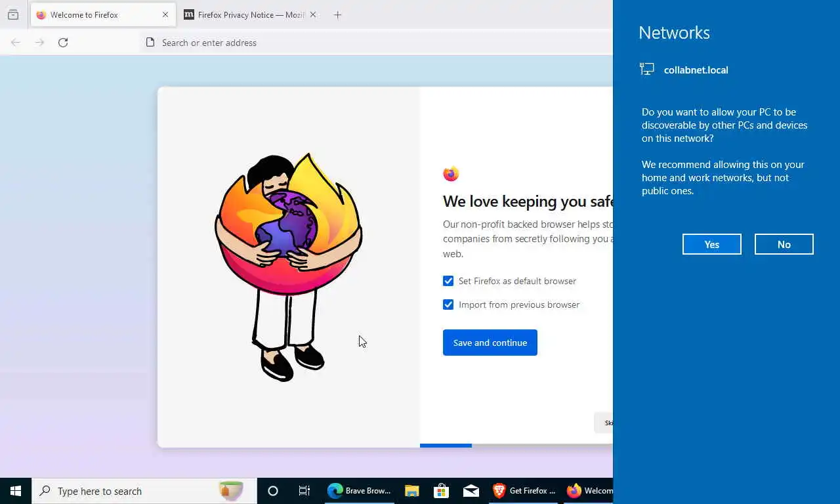Click the browser Forward arrow

39,43
